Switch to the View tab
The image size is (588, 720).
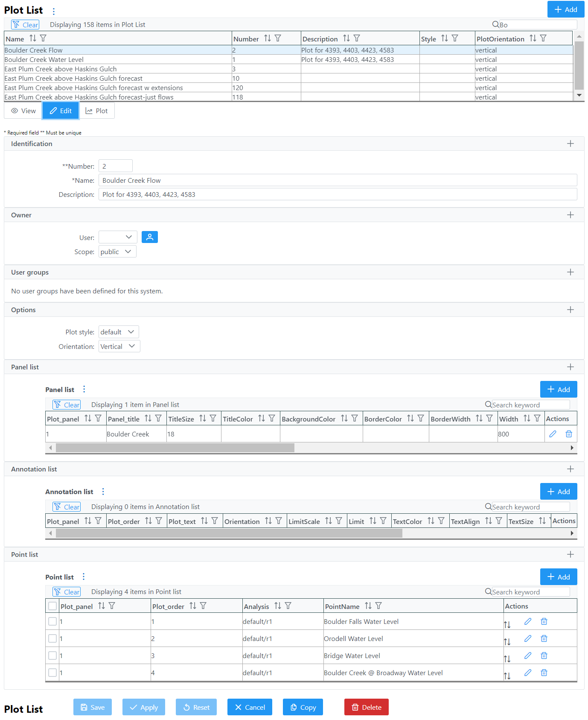(x=23, y=111)
